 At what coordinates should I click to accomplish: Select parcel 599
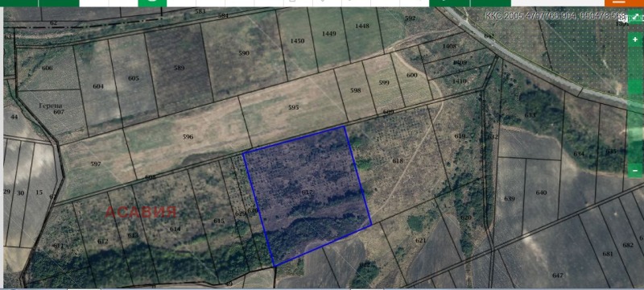384,82
